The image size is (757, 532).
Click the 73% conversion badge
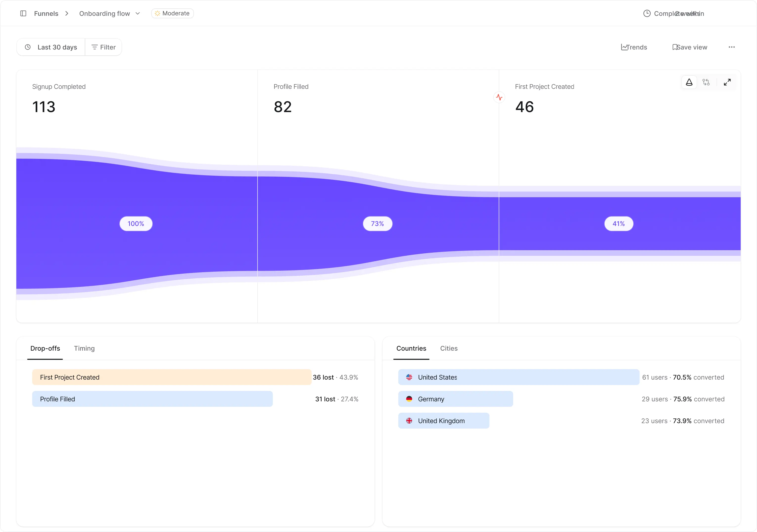(378, 224)
